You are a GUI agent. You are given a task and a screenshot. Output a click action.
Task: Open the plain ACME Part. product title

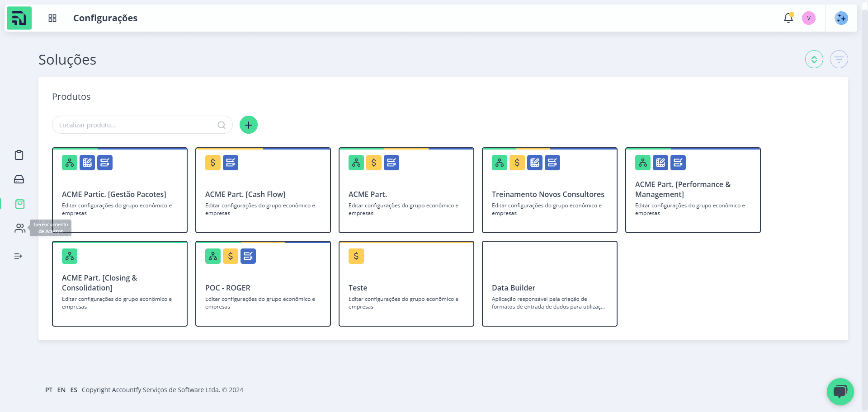tap(368, 194)
